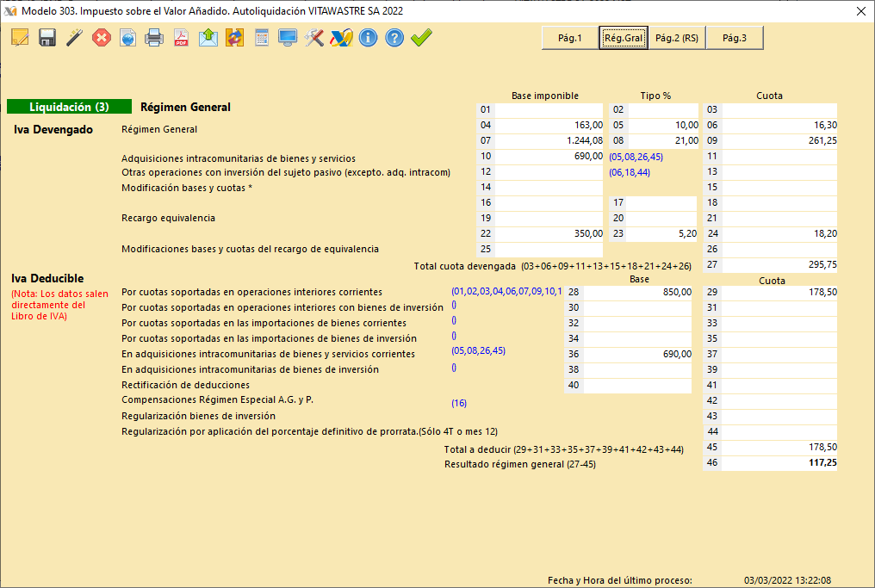Image resolution: width=875 pixels, height=588 pixels.
Task: Click the blue 0 link for importaciones de bienes corrientes
Action: [454, 321]
